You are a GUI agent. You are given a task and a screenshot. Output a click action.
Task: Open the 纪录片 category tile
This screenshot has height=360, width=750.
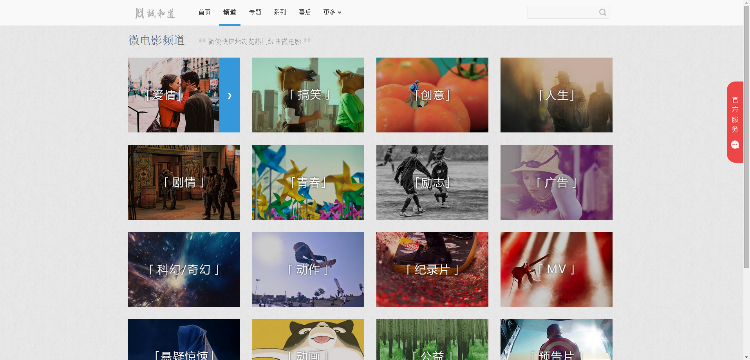(432, 270)
